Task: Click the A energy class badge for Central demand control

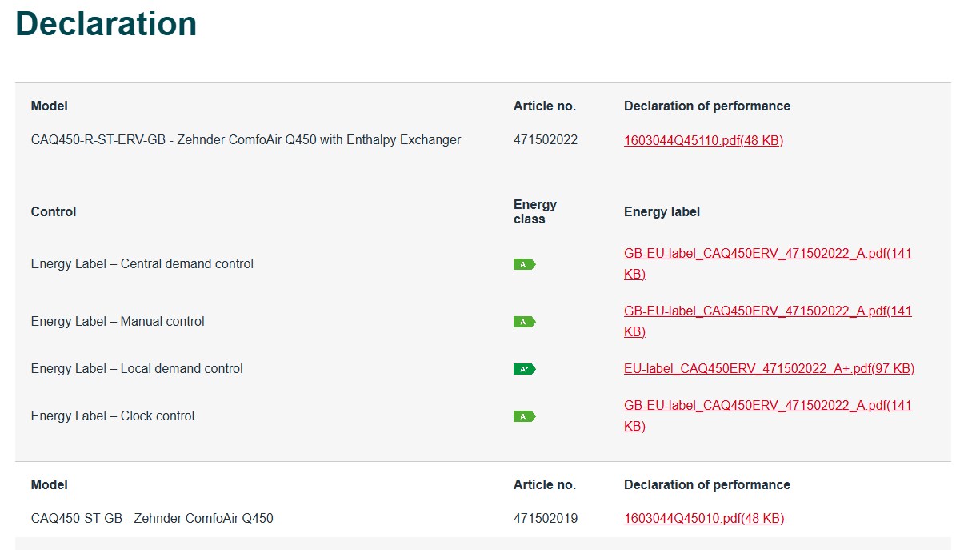Action: click(524, 264)
